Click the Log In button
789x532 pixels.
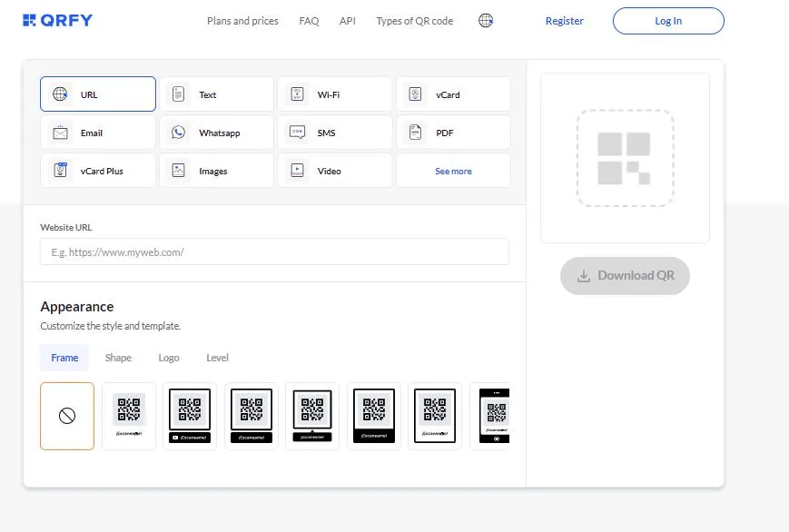(668, 21)
